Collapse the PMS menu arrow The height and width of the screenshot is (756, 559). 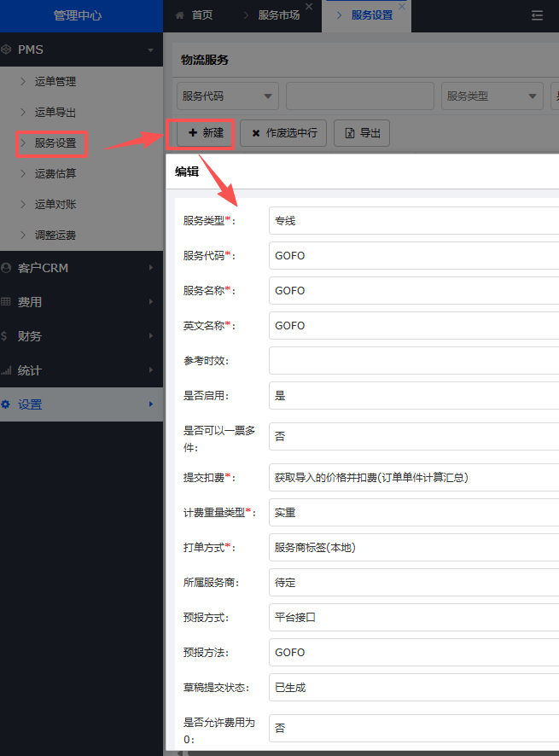[151, 50]
